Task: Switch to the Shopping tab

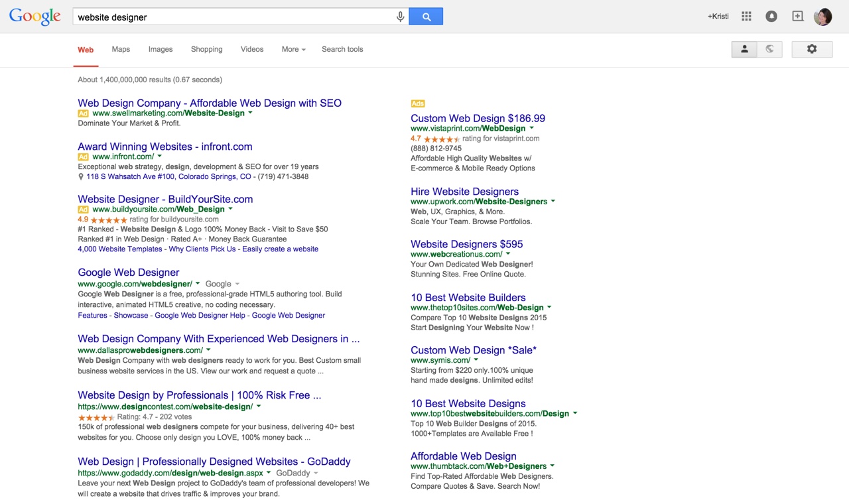Action: click(207, 49)
